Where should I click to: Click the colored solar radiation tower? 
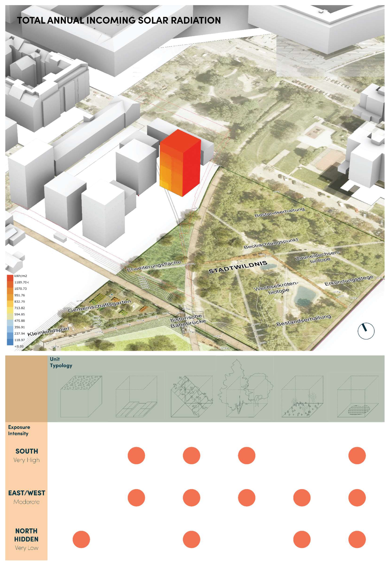pos(181,163)
